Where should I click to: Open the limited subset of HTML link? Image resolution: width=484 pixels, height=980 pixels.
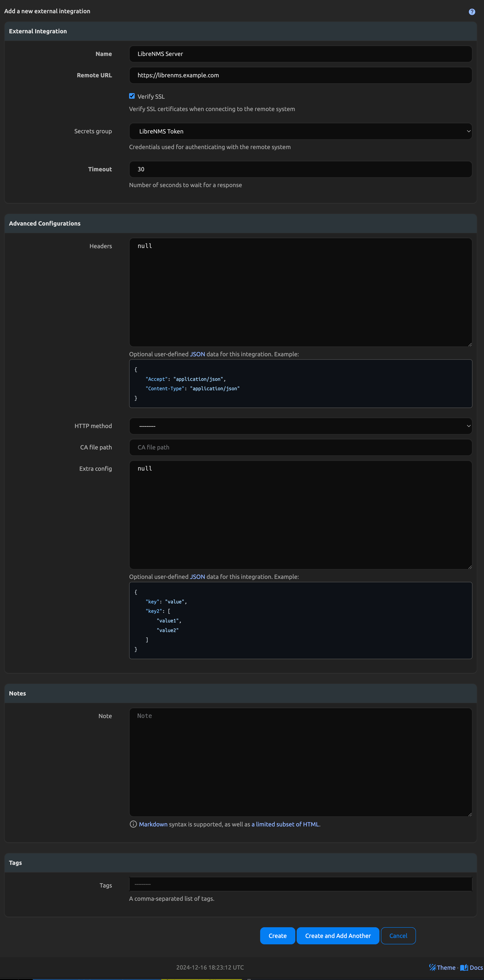pyautogui.click(x=286, y=824)
